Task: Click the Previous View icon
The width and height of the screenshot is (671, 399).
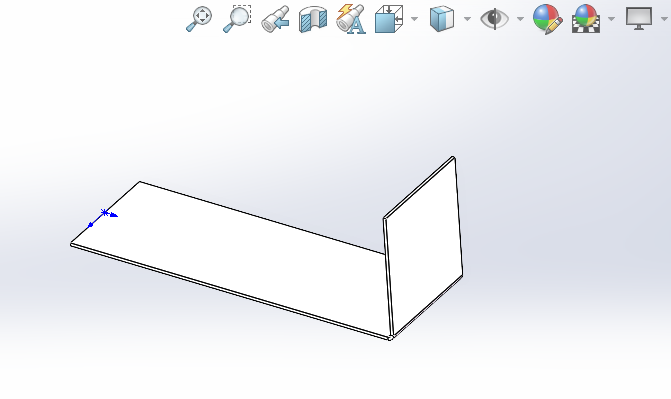Action: pos(275,19)
